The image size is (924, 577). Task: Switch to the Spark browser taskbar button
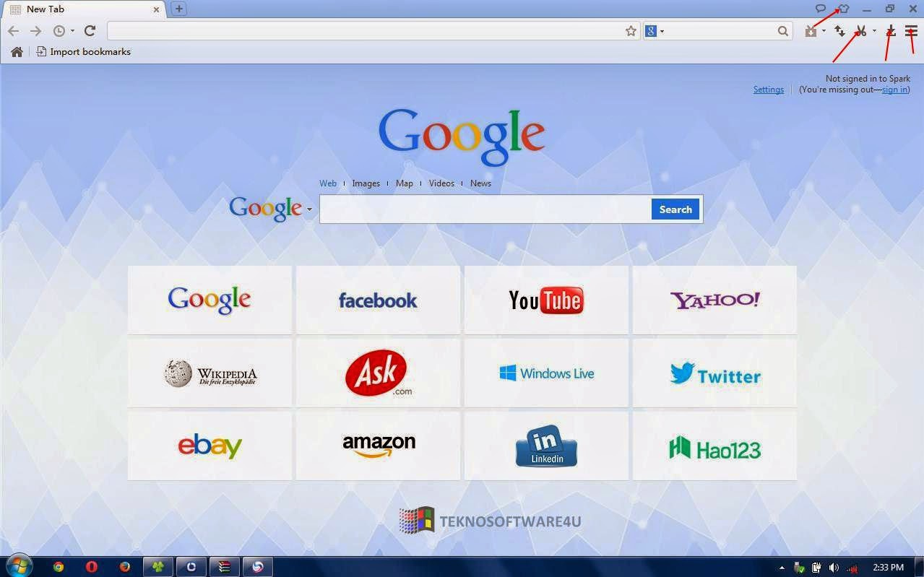(x=258, y=567)
